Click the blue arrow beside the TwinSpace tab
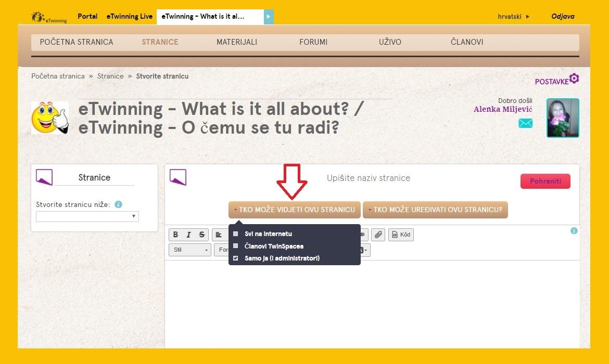The image size is (609, 364). coord(269,17)
